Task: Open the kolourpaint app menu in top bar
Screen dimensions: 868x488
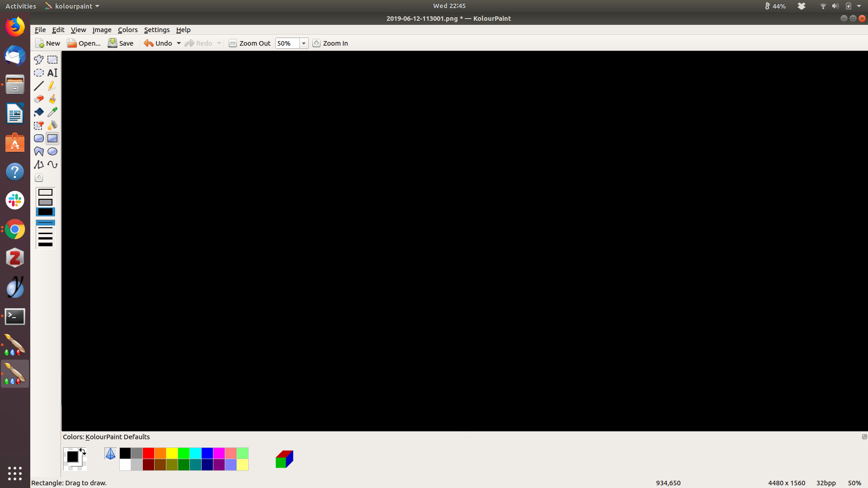Action: [72, 6]
